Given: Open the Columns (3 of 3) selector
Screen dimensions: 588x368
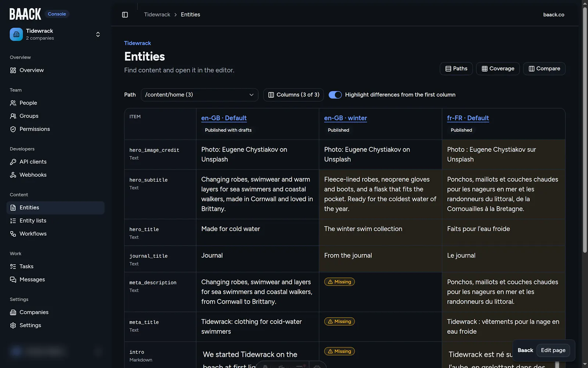Looking at the screenshot, I should [x=294, y=95].
